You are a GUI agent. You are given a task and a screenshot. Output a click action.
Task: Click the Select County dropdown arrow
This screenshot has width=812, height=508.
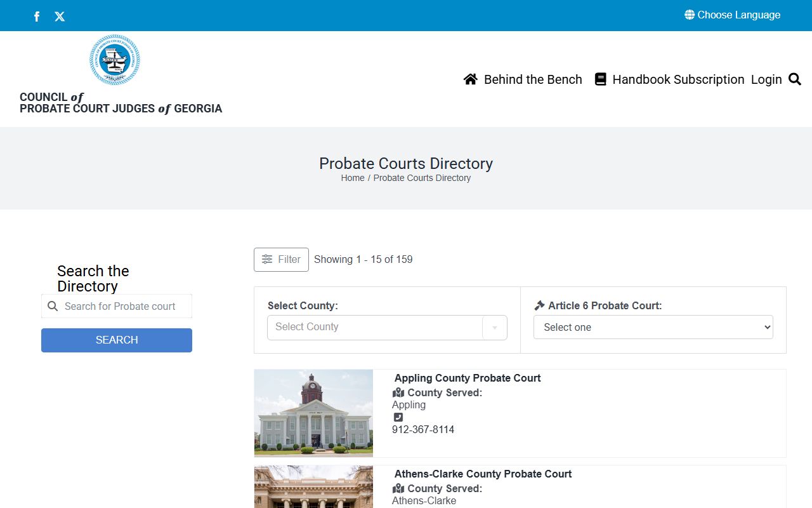pos(495,328)
